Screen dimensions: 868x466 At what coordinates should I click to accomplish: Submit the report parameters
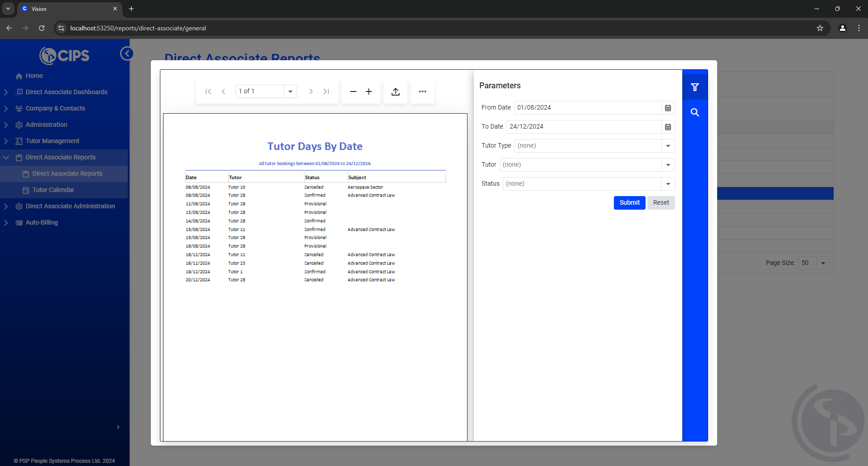pos(629,202)
